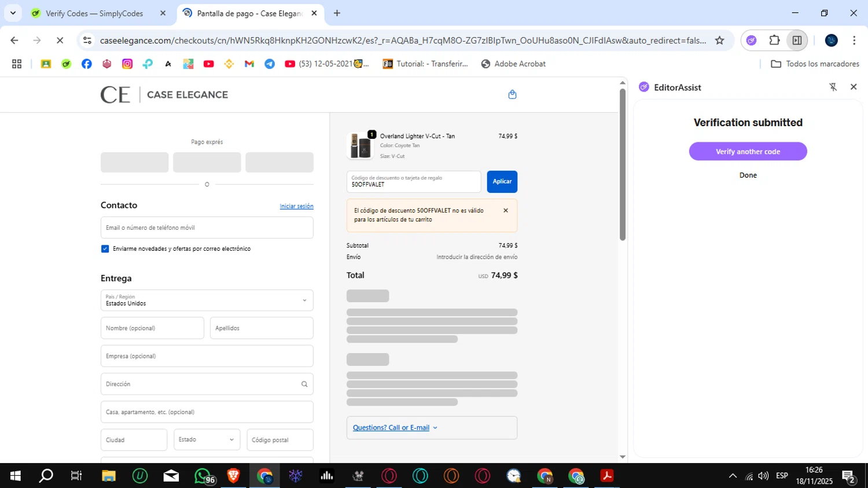Viewport: 868px width, 488px height.
Task: Click the discount code input field
Action: [414, 182]
